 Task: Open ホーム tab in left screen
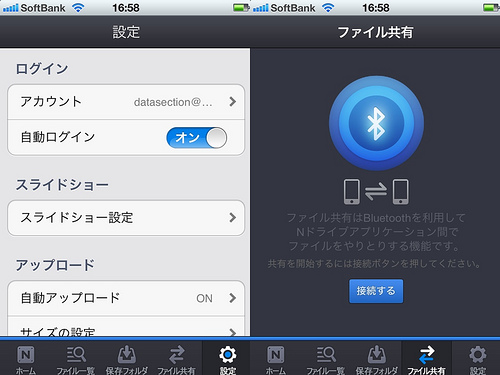pos(25,359)
